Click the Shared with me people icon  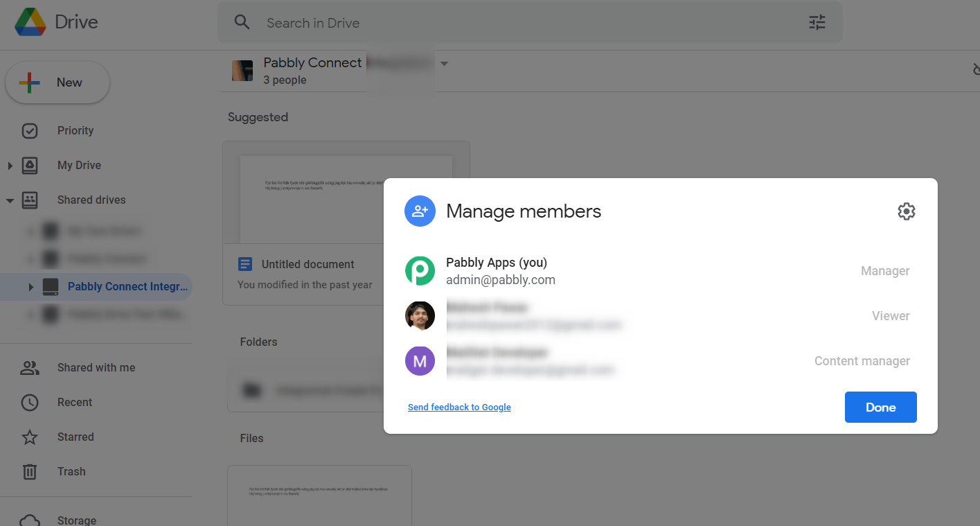pos(30,368)
